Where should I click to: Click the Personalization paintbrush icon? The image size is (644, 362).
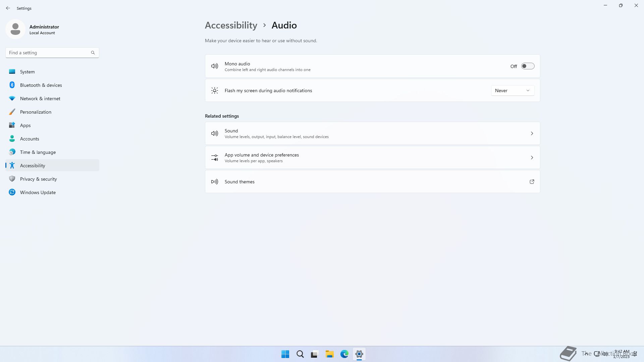12,112
